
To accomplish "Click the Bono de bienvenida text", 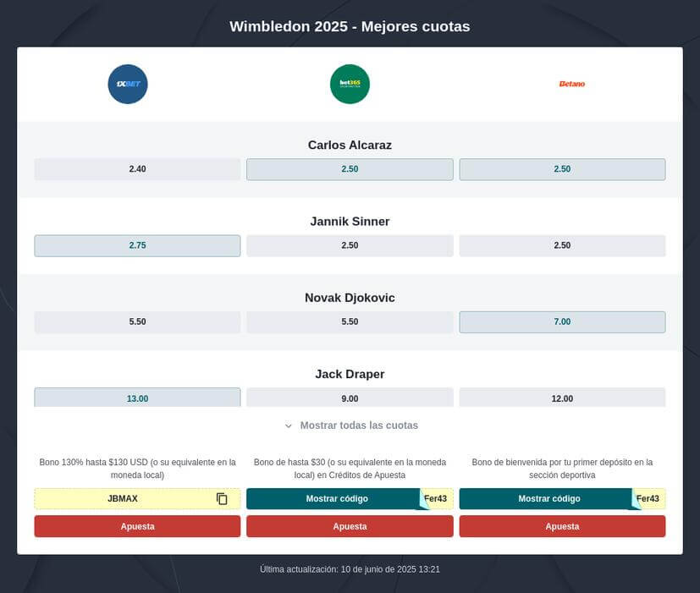I will point(562,469).
